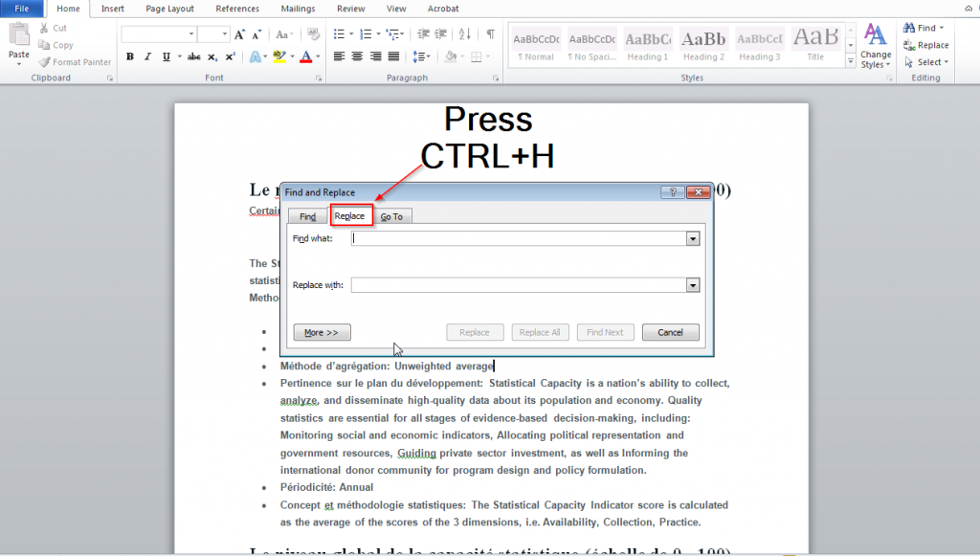Select the Find tab in dialog
Image resolution: width=980 pixels, height=556 pixels.
(x=307, y=217)
